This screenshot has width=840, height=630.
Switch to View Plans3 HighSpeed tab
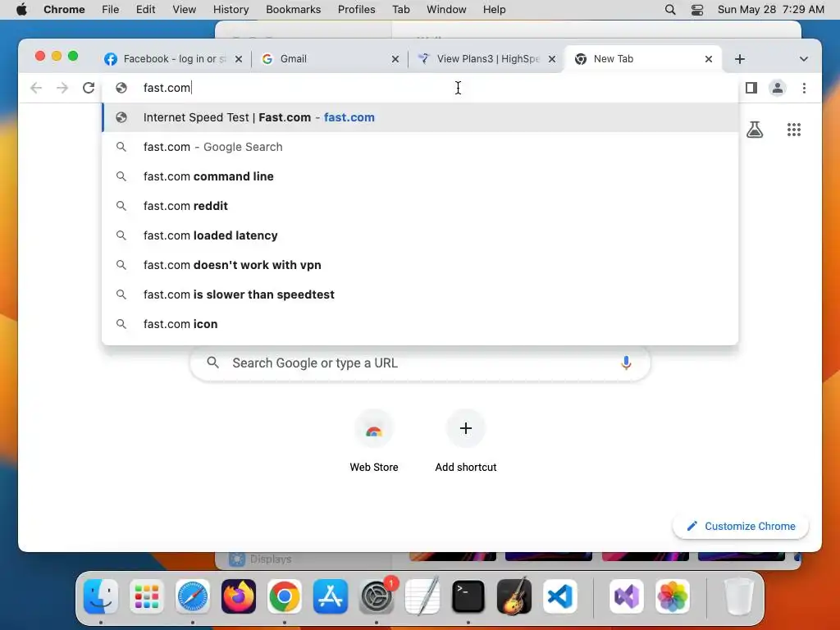pyautogui.click(x=487, y=59)
